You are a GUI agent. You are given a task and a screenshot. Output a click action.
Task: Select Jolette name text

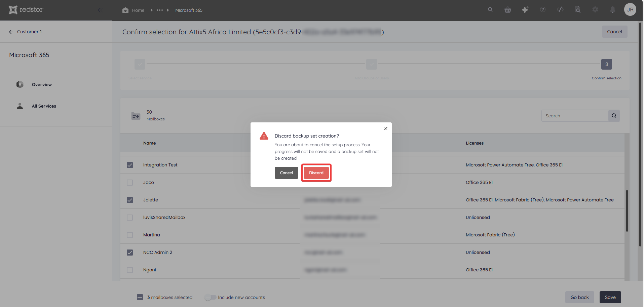pos(150,200)
